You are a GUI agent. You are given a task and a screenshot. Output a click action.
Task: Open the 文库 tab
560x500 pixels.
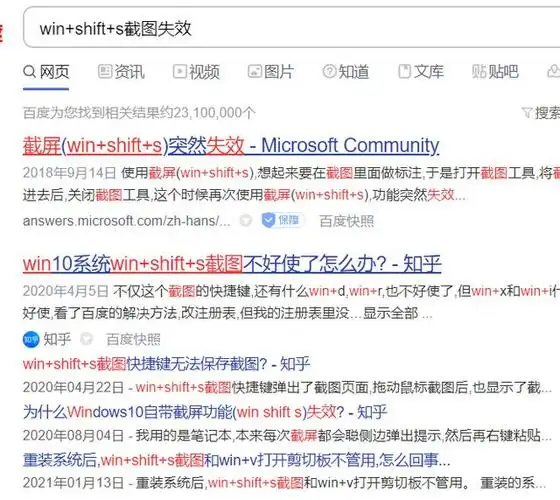point(421,72)
